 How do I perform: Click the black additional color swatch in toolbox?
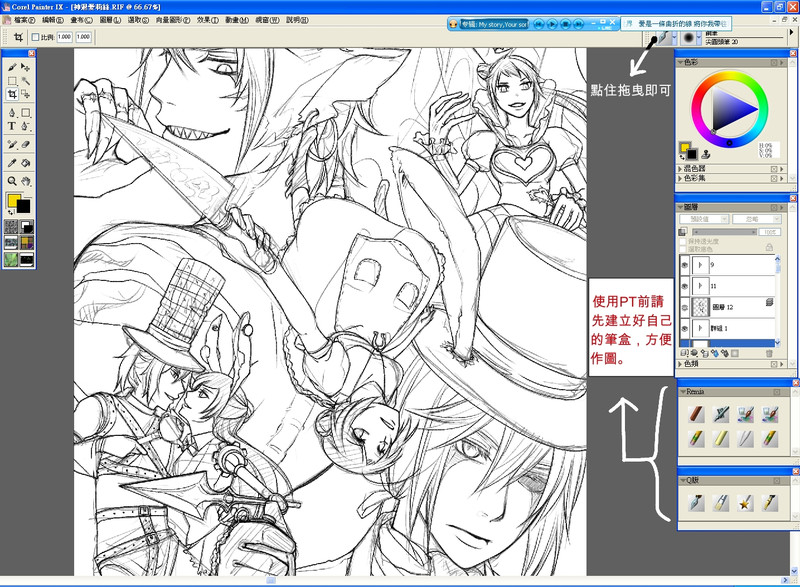(x=23, y=206)
